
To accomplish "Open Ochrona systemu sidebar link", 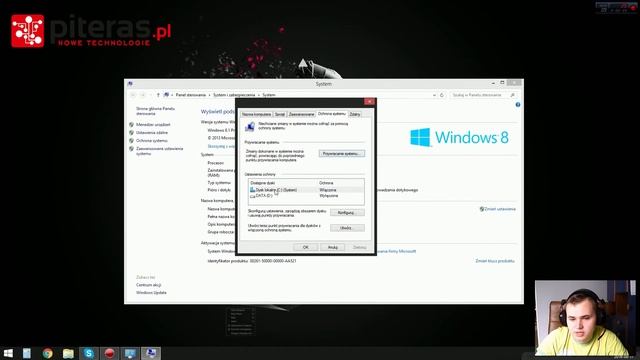I will point(151,141).
